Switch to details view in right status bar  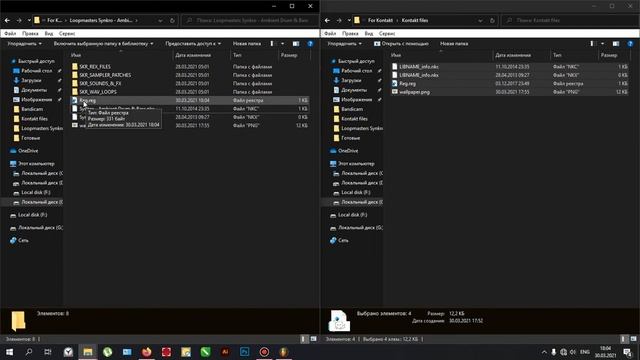[x=623, y=339]
